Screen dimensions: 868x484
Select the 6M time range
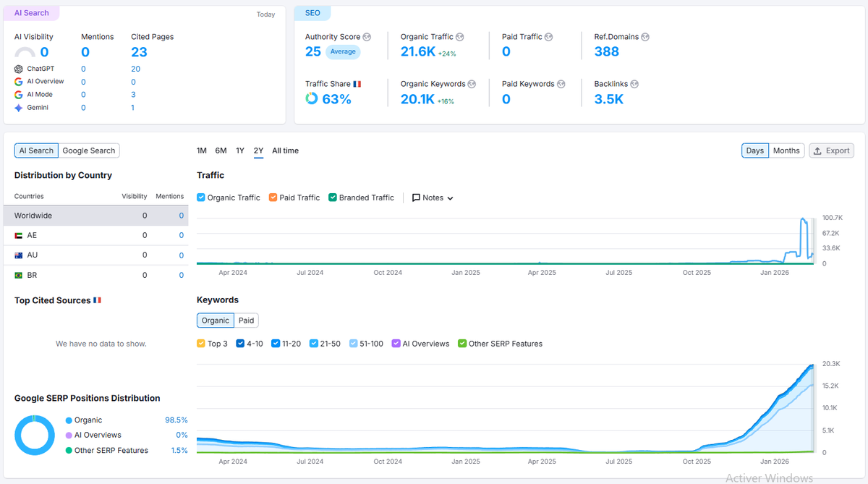point(221,150)
